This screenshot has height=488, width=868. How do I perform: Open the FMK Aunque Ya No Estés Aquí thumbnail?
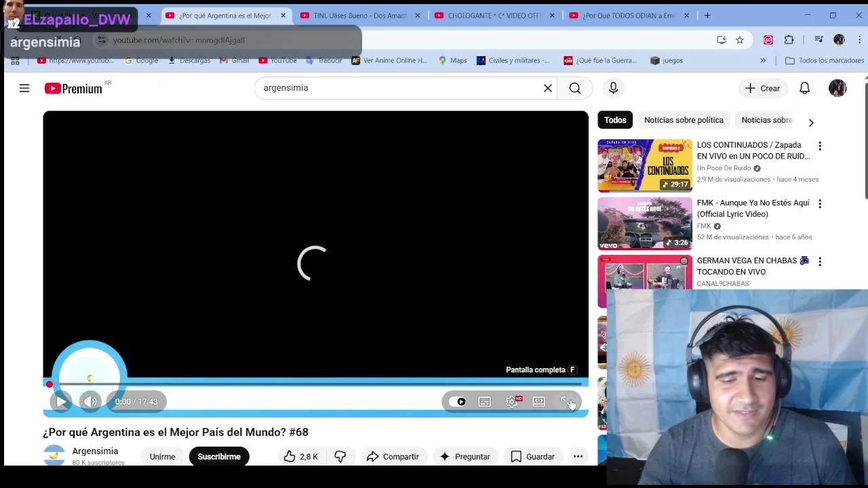(x=645, y=223)
